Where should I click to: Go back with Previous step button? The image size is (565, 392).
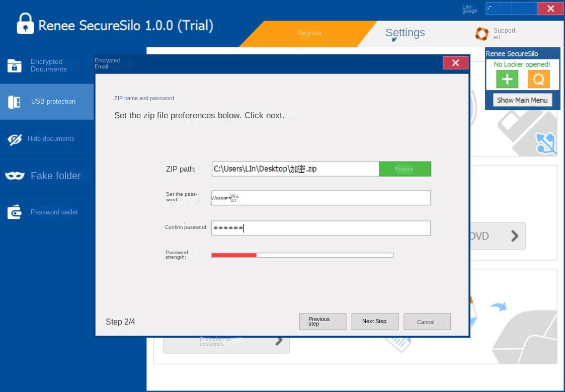[322, 322]
